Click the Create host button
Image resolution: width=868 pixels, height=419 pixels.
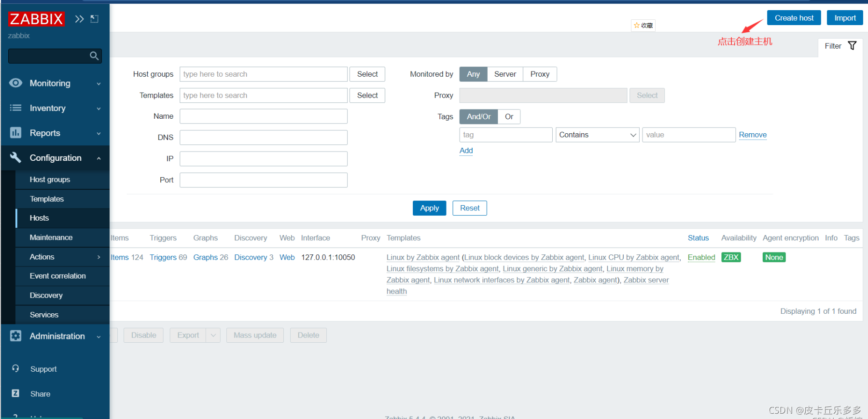(x=794, y=18)
